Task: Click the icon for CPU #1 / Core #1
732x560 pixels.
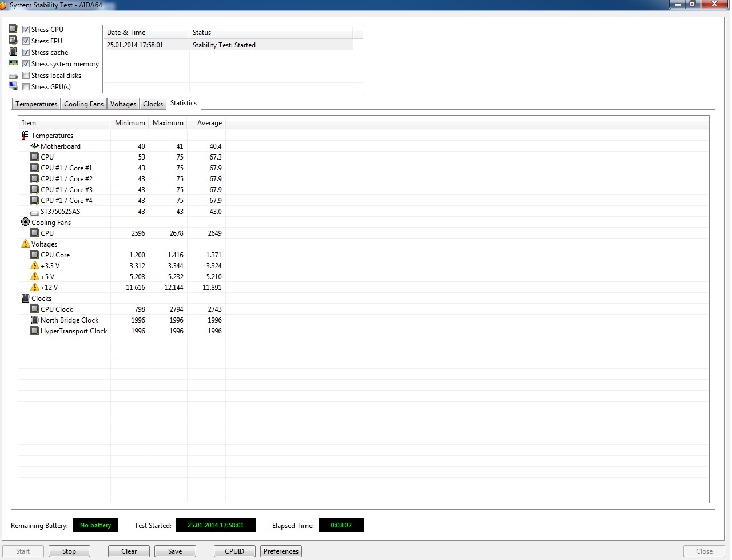Action: (x=35, y=168)
